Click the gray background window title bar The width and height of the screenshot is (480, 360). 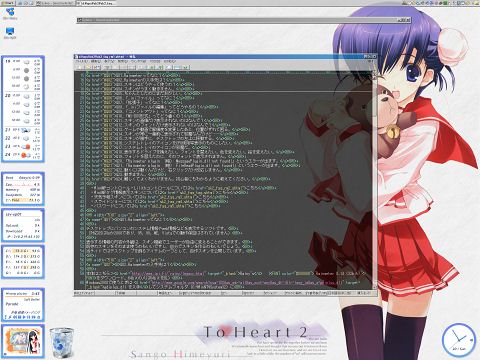244,20
